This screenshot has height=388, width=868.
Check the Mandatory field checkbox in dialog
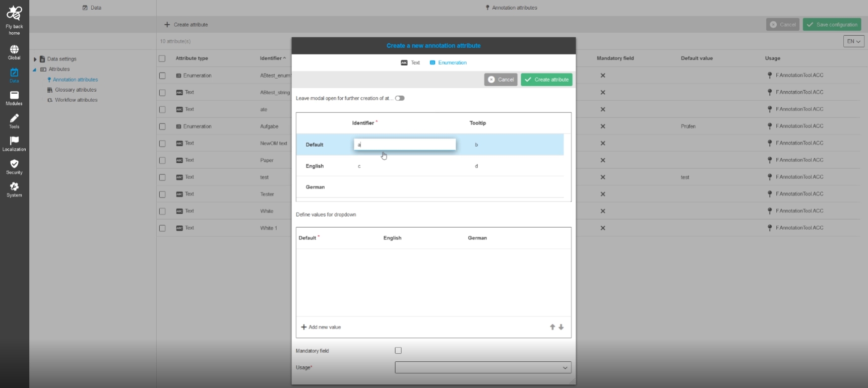tap(398, 351)
